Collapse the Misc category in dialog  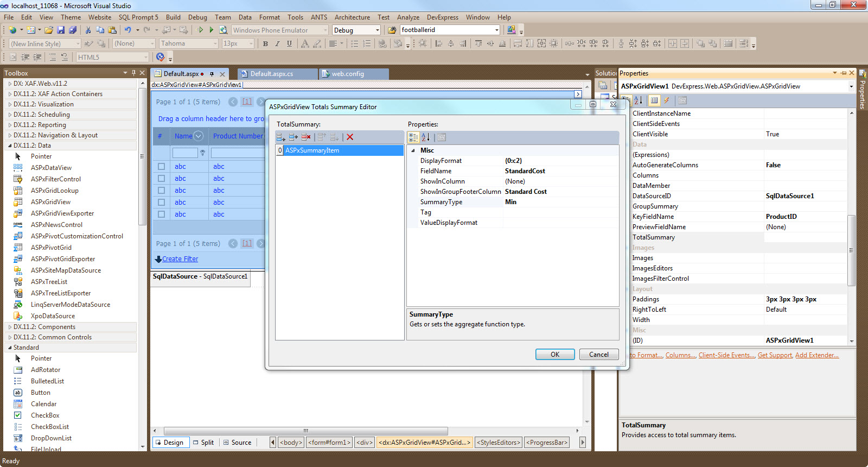pyautogui.click(x=413, y=150)
